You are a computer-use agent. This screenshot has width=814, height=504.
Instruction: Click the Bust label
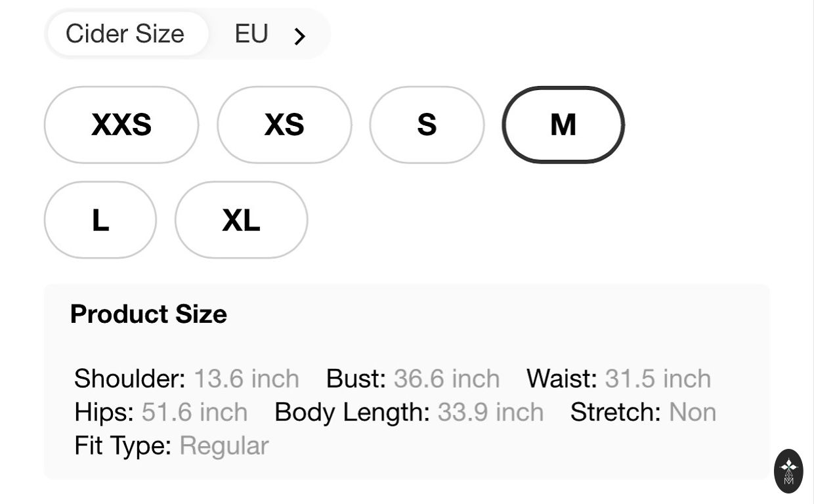(x=356, y=379)
